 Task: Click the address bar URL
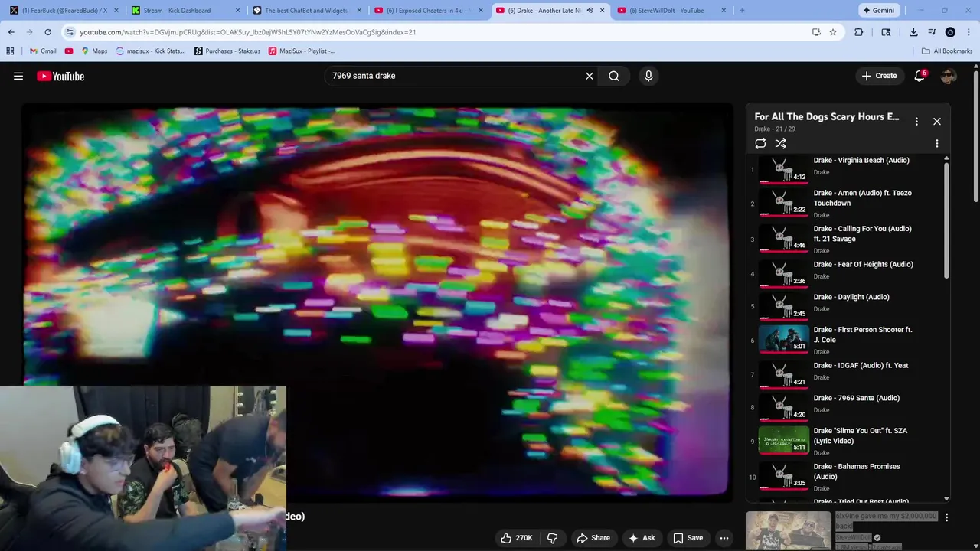[x=247, y=32]
